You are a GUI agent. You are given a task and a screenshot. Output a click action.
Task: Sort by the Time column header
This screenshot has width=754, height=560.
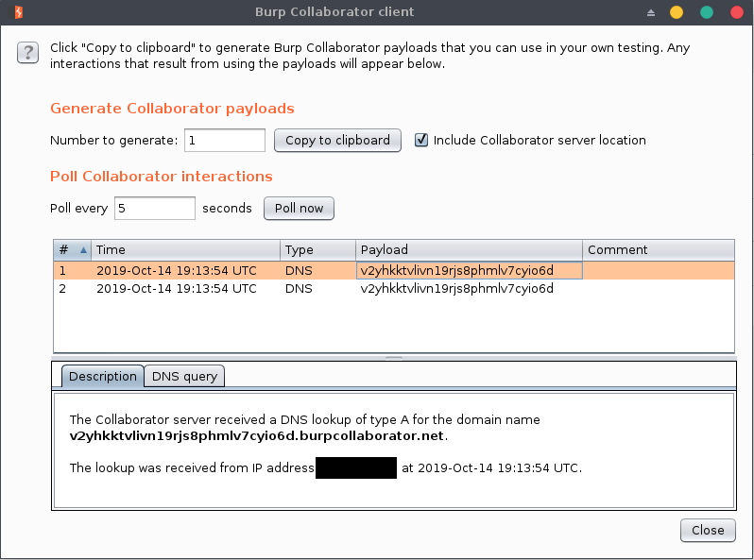tap(185, 250)
